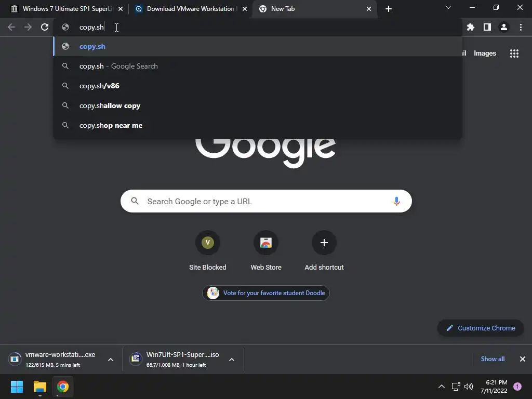This screenshot has width=532, height=399.
Task: Open the Images link
Action: point(485,54)
